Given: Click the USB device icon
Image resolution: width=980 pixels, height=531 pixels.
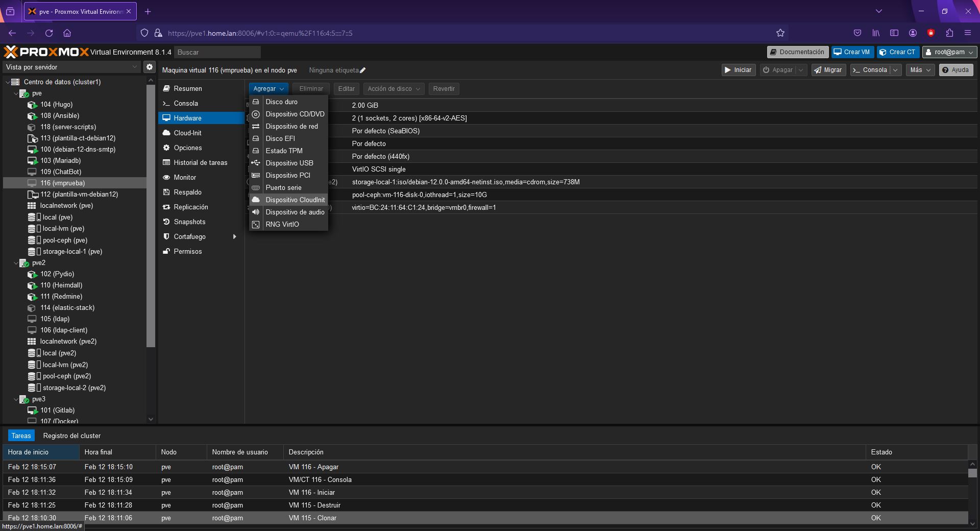Looking at the screenshot, I should pyautogui.click(x=256, y=163).
